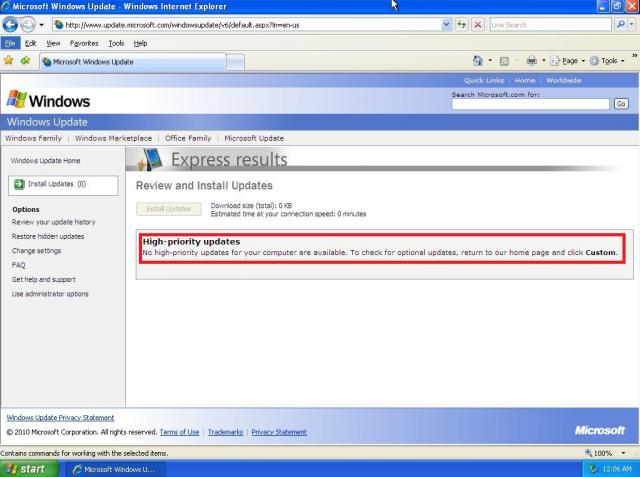Click the Stop loading red X icon
The height and width of the screenshot is (477, 640).
click(x=478, y=25)
